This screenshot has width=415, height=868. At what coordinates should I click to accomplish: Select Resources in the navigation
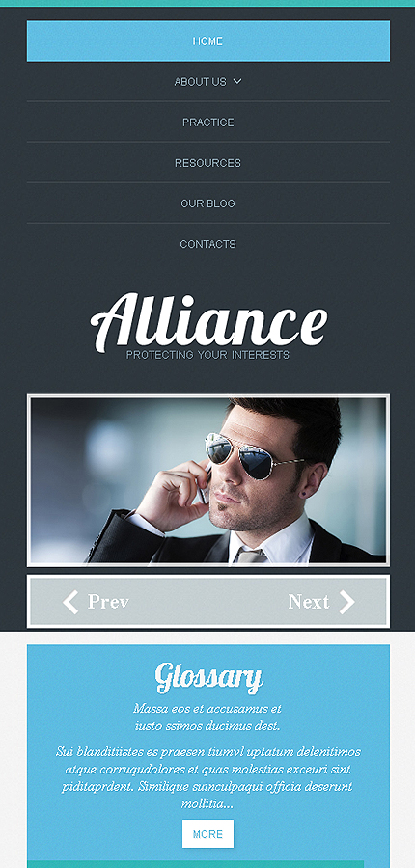[207, 163]
